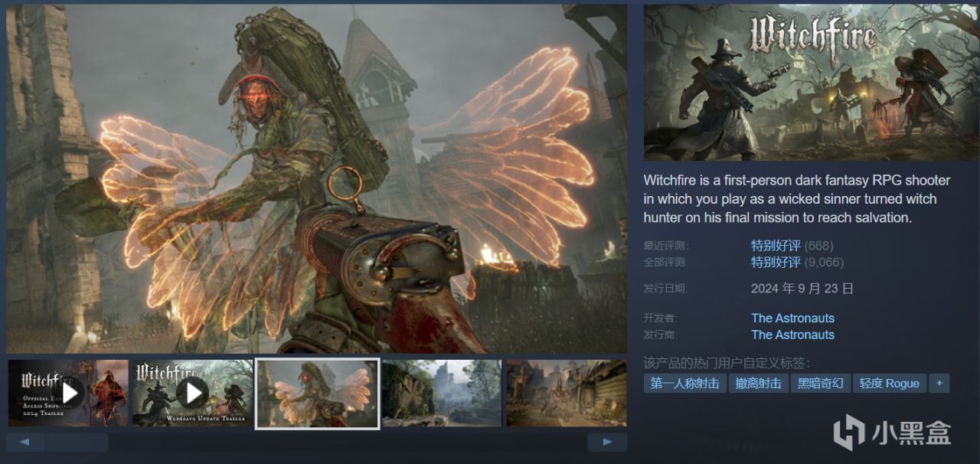Viewport: 980px width, 464px height.
Task: Click the 最近评测 label
Action: pyautogui.click(x=665, y=246)
